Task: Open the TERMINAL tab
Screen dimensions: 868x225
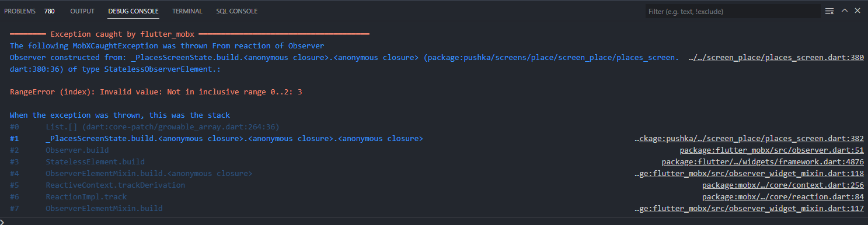Action: tap(187, 11)
